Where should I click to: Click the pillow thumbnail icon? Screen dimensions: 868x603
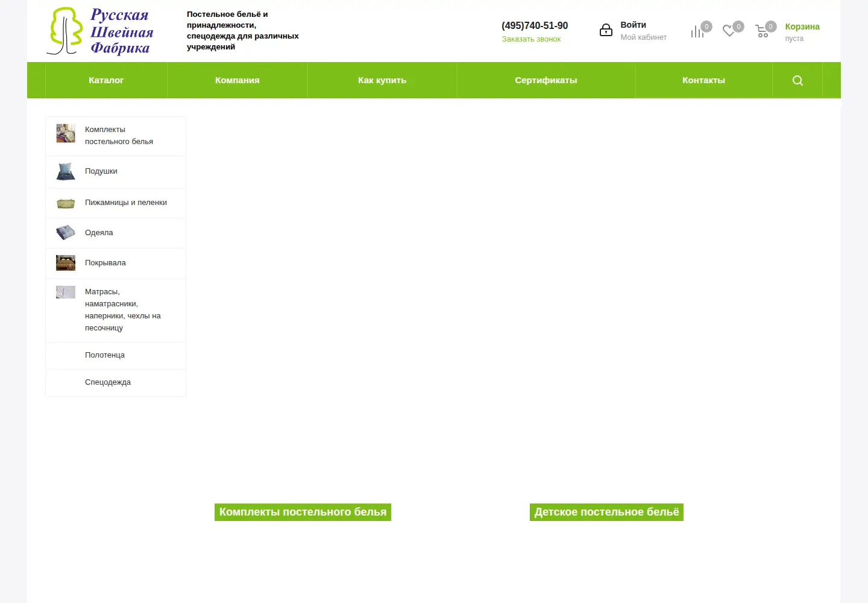click(x=66, y=171)
